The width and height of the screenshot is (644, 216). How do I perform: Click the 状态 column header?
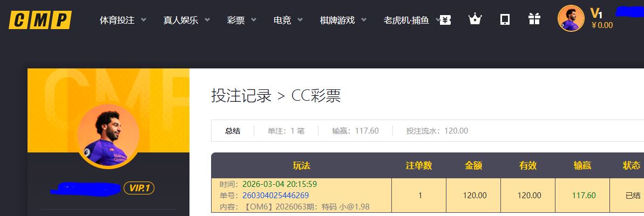click(x=632, y=165)
